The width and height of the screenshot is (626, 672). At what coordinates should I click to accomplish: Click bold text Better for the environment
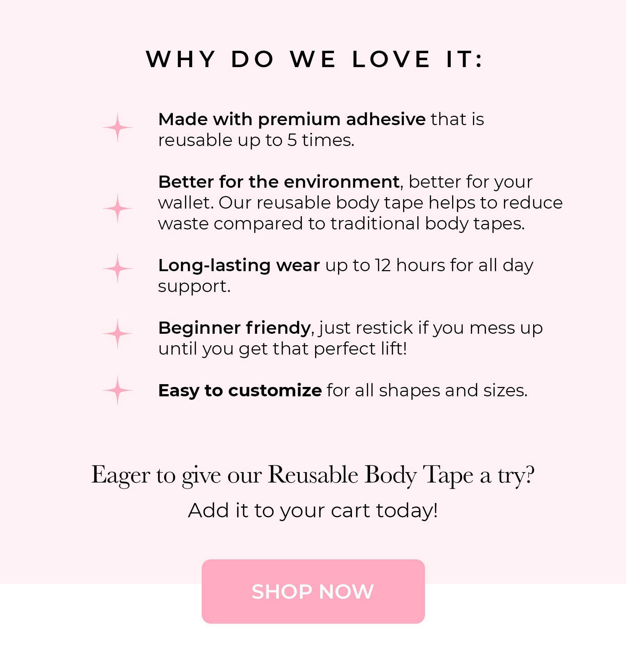tap(279, 182)
